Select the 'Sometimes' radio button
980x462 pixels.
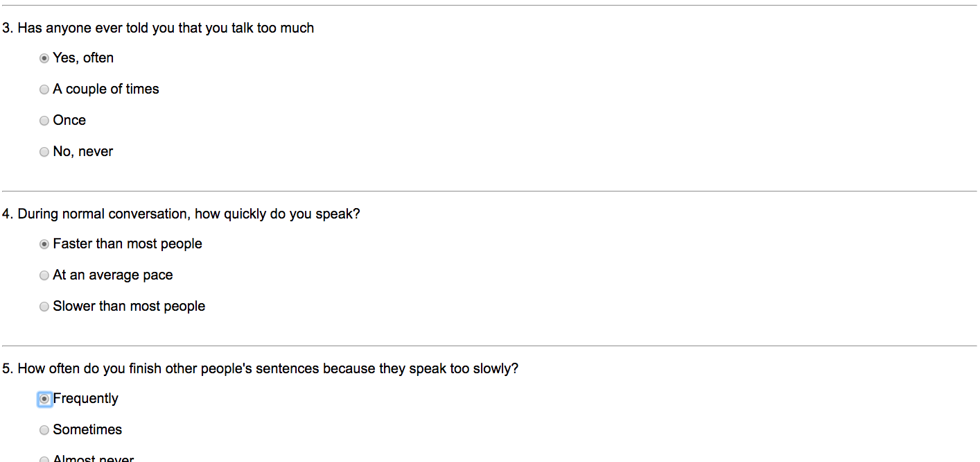point(44,430)
